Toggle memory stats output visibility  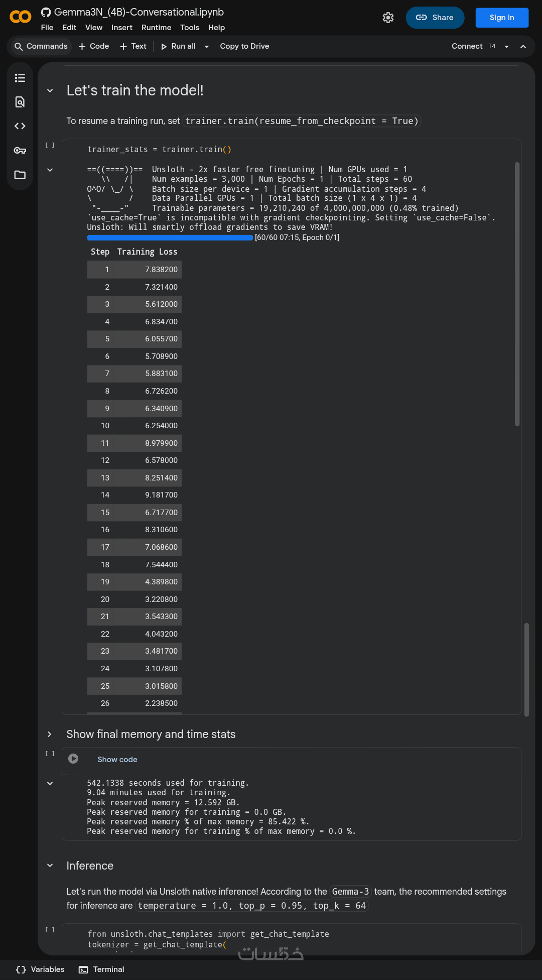click(50, 783)
